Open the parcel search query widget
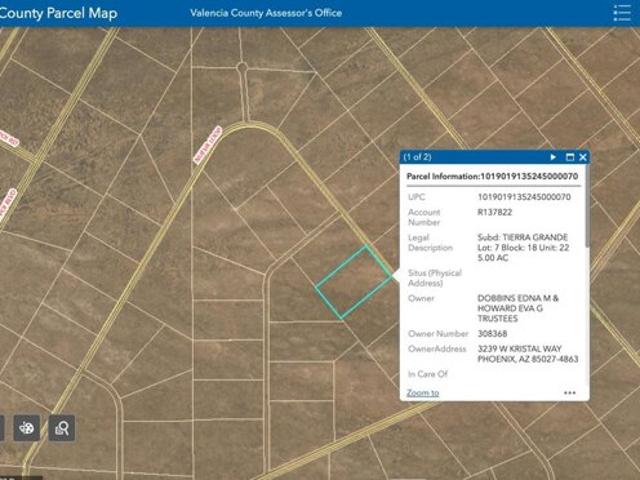The width and height of the screenshot is (640, 480). 62,428
